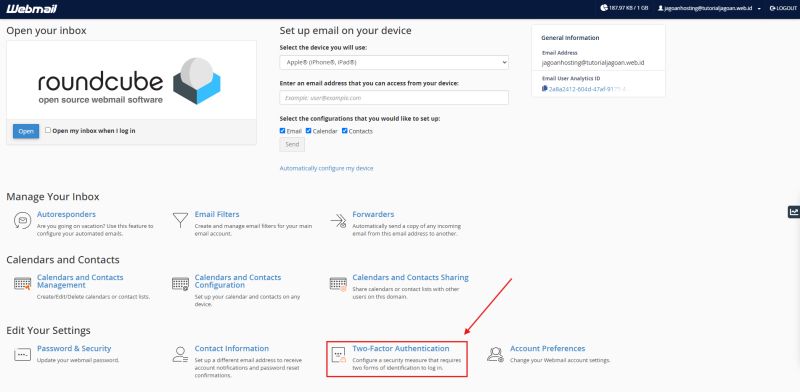Viewport: 800px width, 392px height.
Task: Click the Webmail logo
Action: (x=32, y=9)
